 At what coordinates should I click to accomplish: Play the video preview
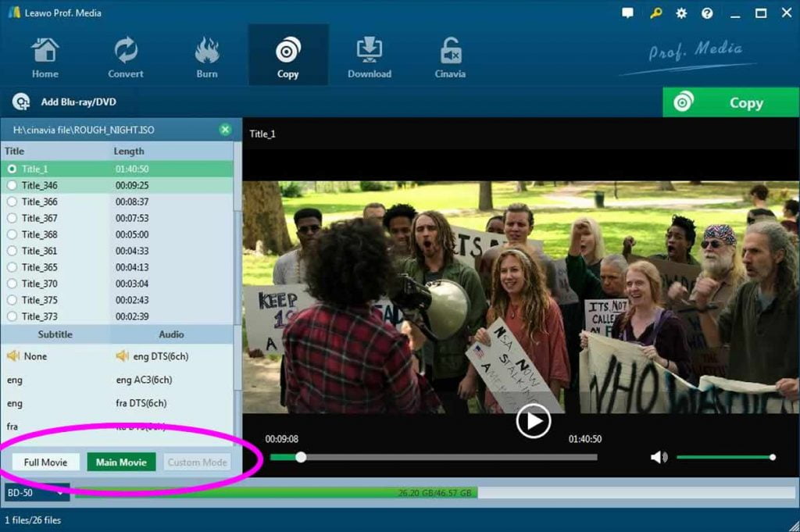[x=533, y=422]
